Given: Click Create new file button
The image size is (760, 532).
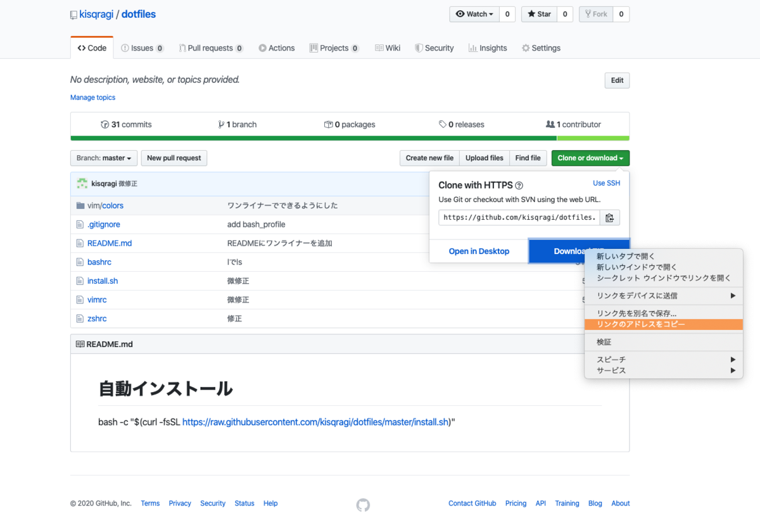Looking at the screenshot, I should [429, 158].
